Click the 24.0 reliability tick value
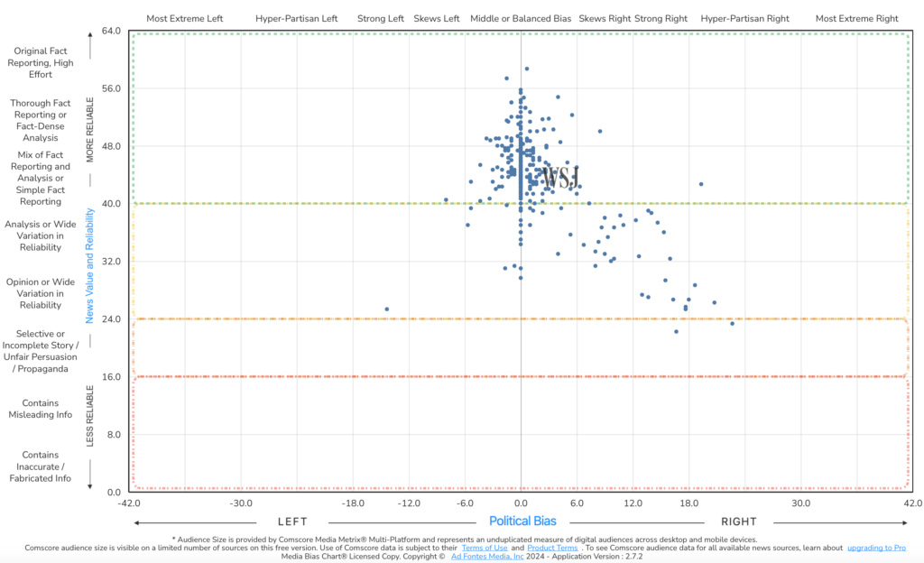The height and width of the screenshot is (563, 924). [111, 319]
